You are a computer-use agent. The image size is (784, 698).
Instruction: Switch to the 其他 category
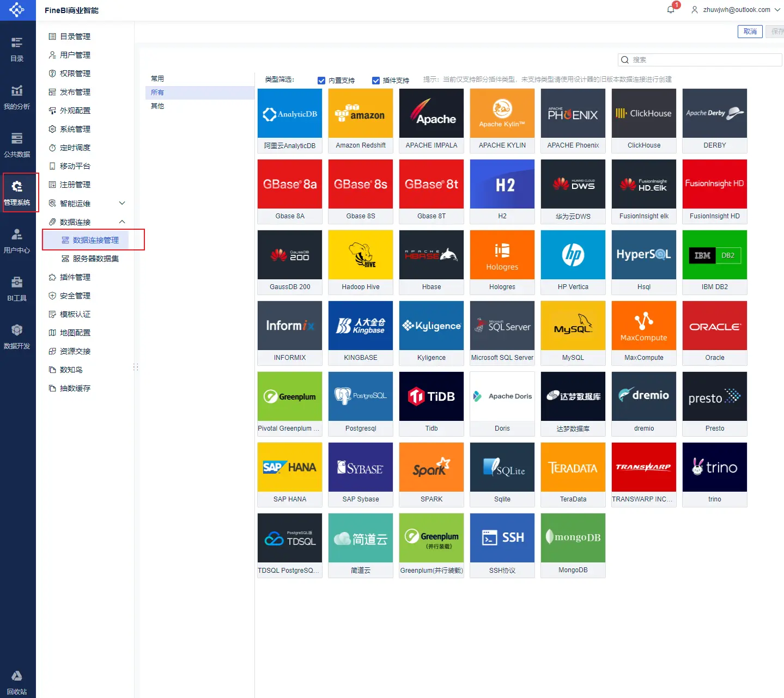click(200, 106)
